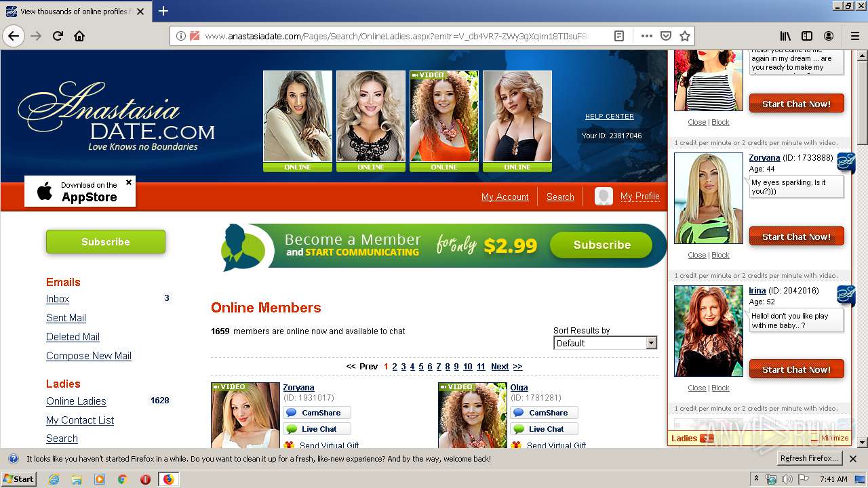The image size is (868, 488).
Task: Click the CamShare icon for Zoryana
Action: pos(292,413)
